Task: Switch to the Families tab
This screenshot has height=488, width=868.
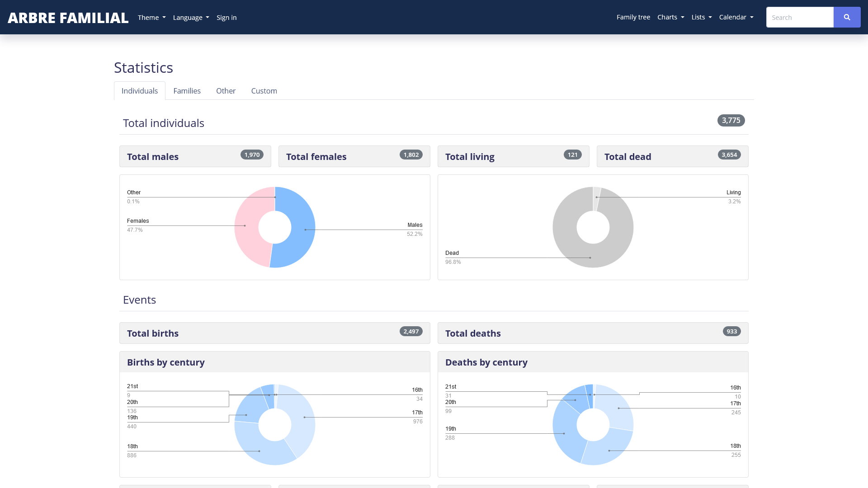Action: (187, 91)
